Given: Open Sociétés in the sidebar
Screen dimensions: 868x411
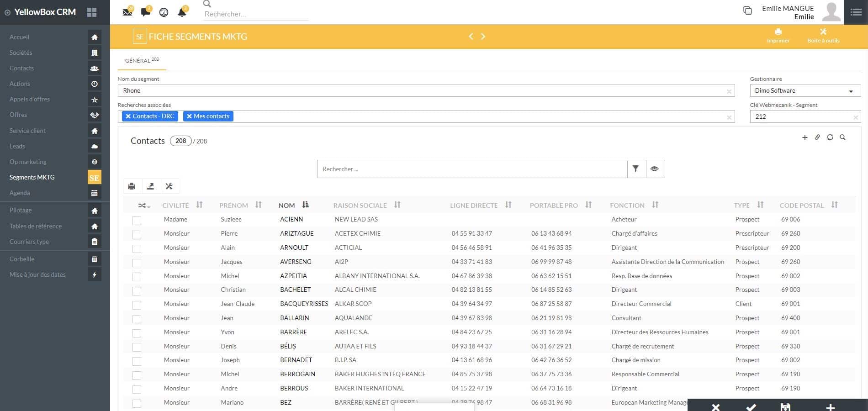Looking at the screenshot, I should [21, 53].
